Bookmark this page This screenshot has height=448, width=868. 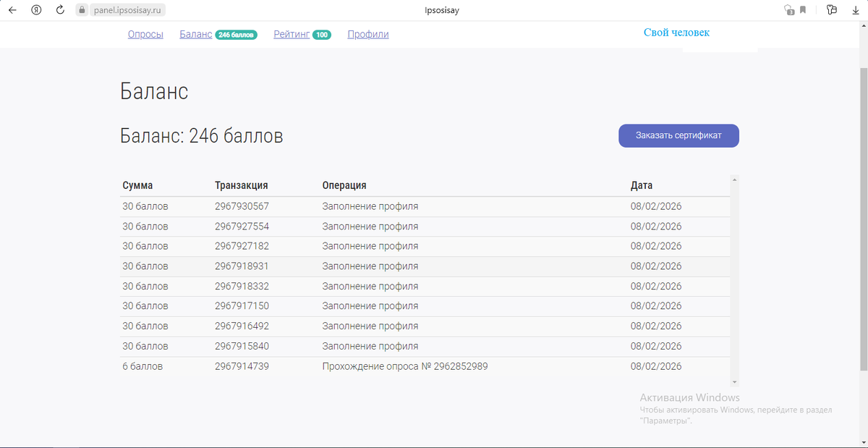(x=803, y=10)
